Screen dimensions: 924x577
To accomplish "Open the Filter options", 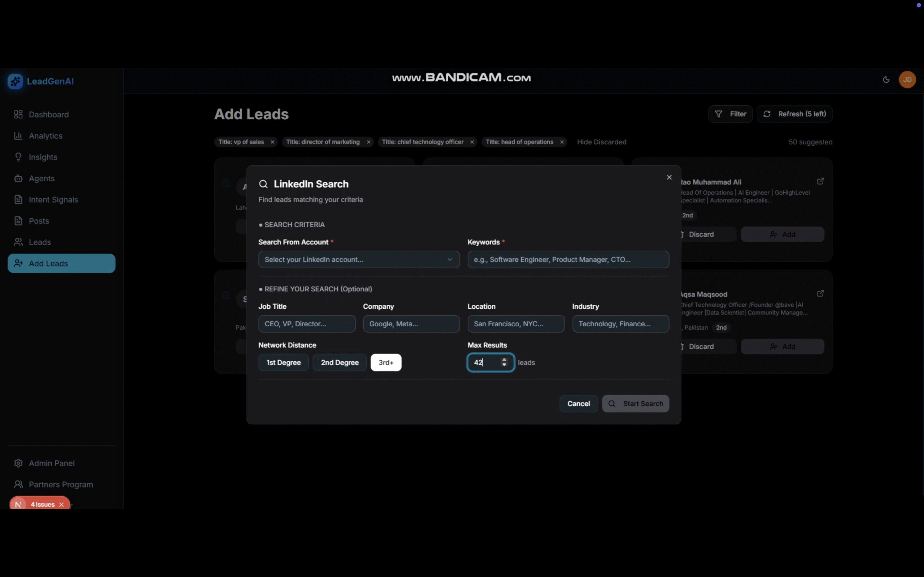I will click(730, 114).
